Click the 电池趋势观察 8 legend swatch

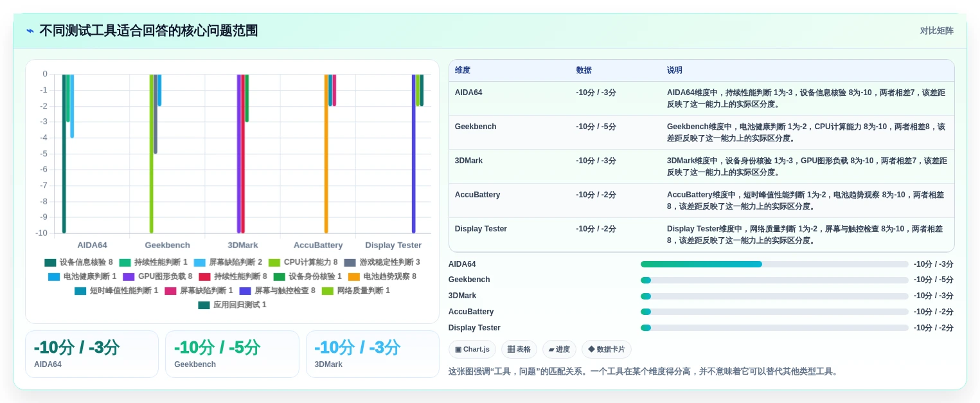click(x=354, y=276)
